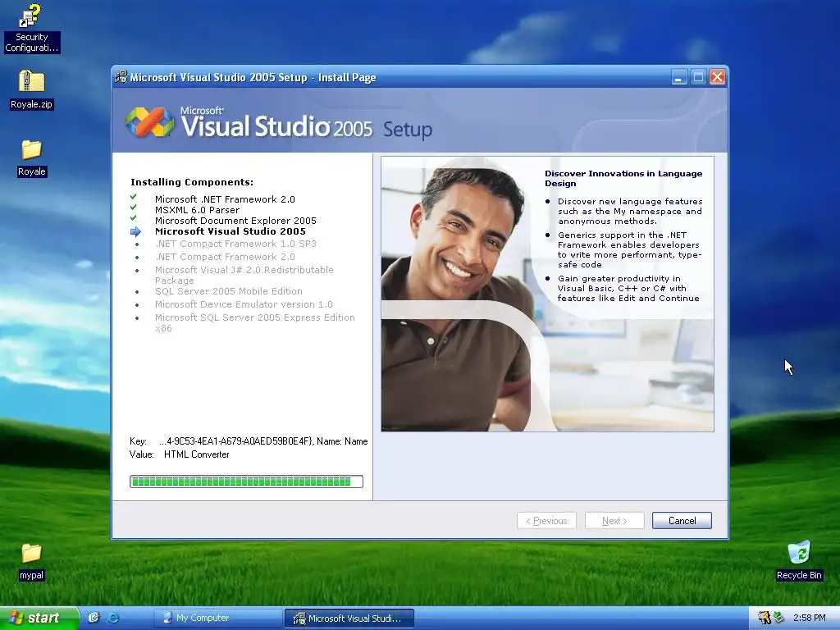This screenshot has height=630, width=840.
Task: Click 'MSXML 6.0 Parser' list entry
Action: tap(197, 210)
